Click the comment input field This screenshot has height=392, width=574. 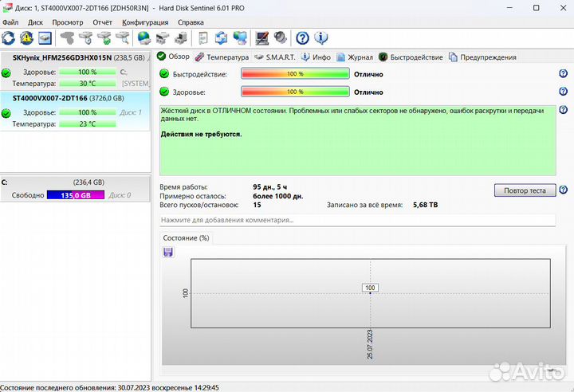click(357, 220)
